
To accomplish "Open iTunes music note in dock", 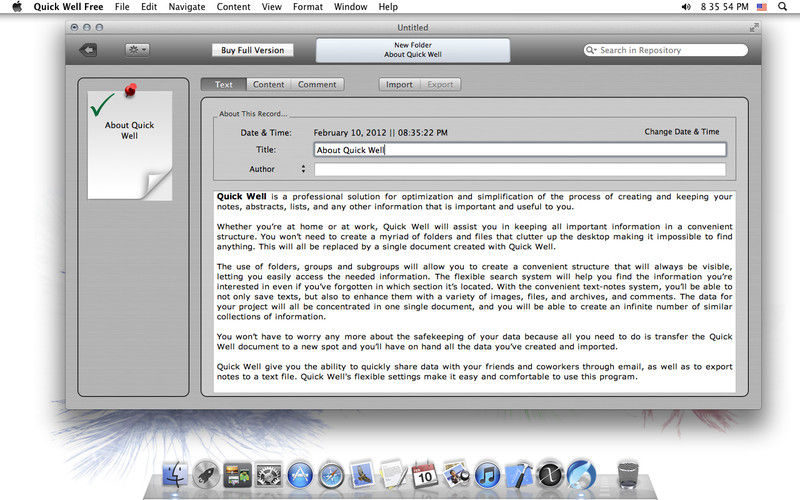I will pyautogui.click(x=487, y=475).
